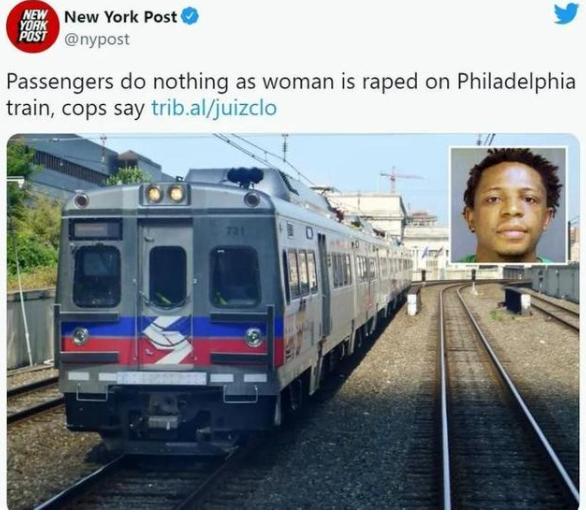Click the tweet headline text

coord(290,95)
